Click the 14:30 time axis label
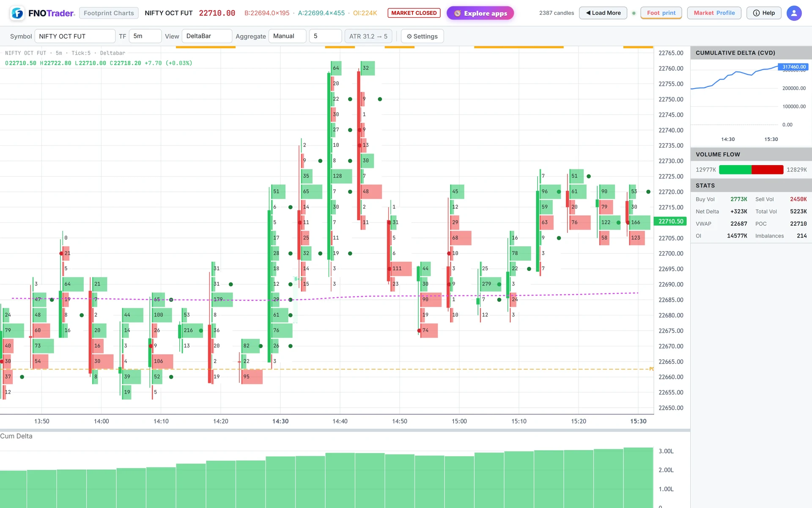Viewport: 812px width, 508px height. pyautogui.click(x=280, y=421)
